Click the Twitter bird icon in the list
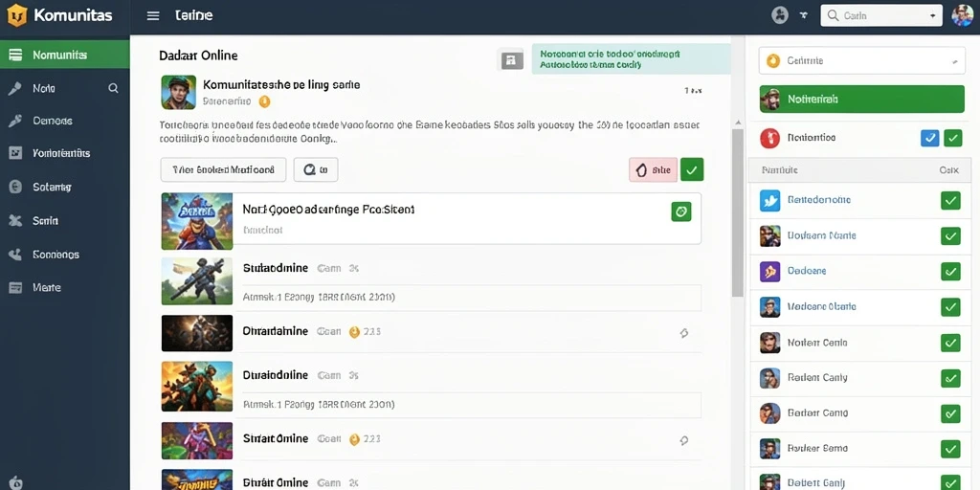Image resolution: width=980 pixels, height=490 pixels. (x=770, y=200)
